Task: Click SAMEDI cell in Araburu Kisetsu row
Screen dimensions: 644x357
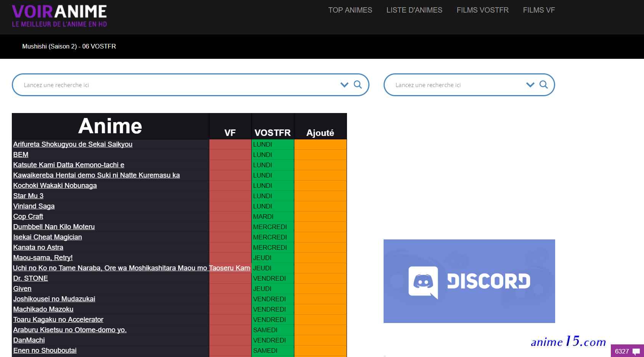Action: [x=273, y=330]
